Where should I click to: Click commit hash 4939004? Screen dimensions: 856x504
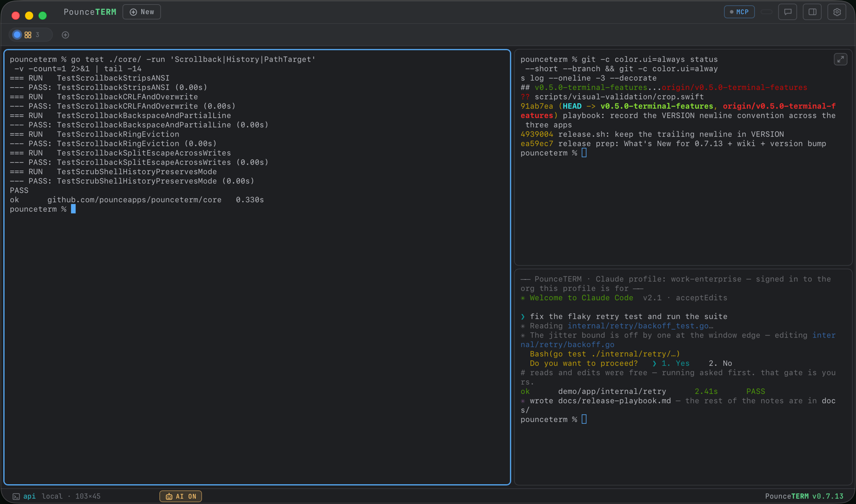[x=537, y=134]
